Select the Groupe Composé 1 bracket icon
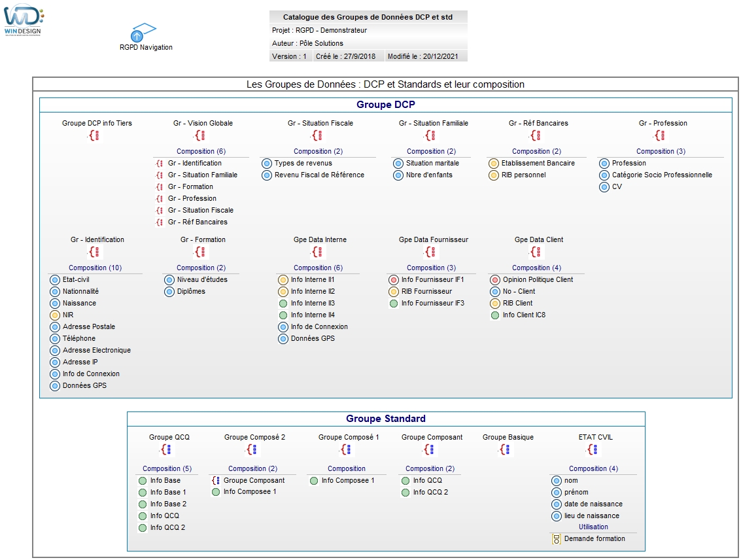The height and width of the screenshot is (560, 741). click(x=346, y=449)
